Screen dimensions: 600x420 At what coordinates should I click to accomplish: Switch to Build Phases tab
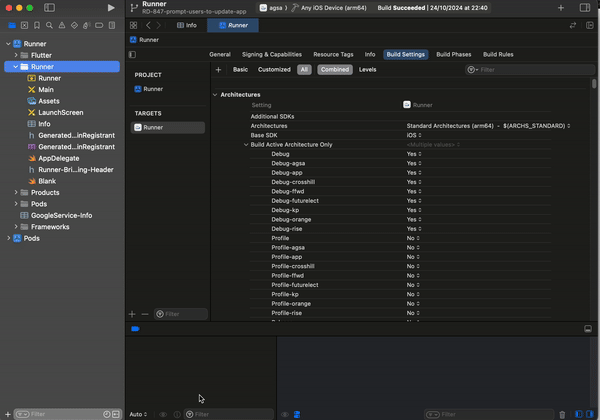pos(453,54)
